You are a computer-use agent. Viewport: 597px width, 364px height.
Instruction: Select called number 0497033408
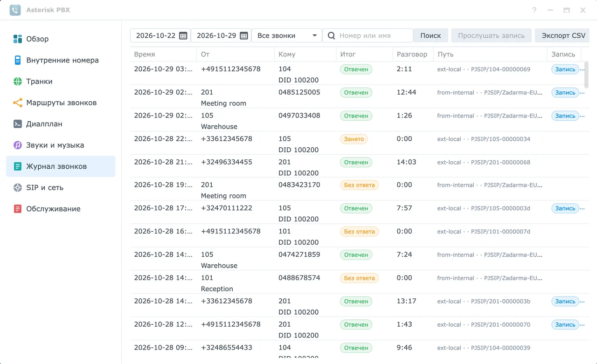(x=299, y=115)
